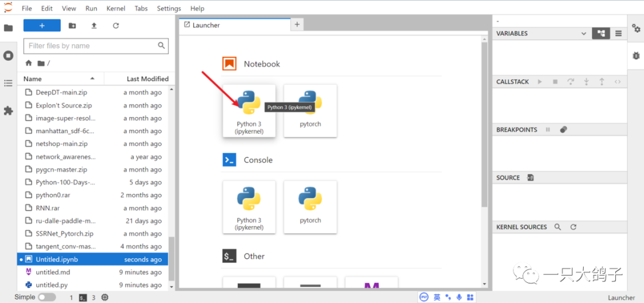Sort files by Last Modified column

point(140,78)
